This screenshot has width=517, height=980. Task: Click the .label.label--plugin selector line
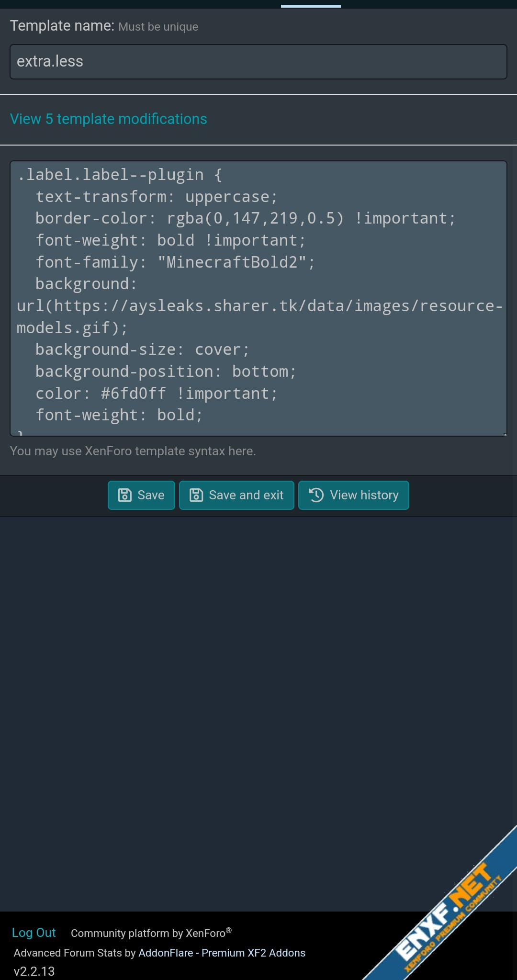tap(120, 175)
